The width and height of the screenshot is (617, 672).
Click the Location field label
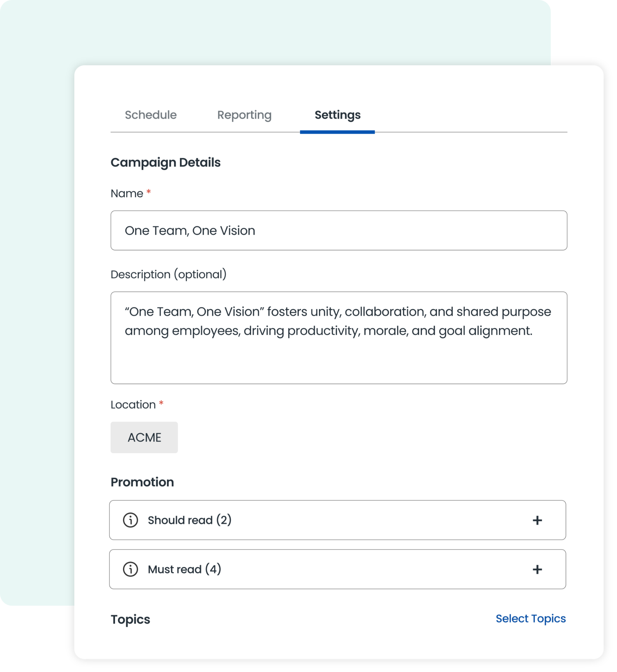pos(134,404)
